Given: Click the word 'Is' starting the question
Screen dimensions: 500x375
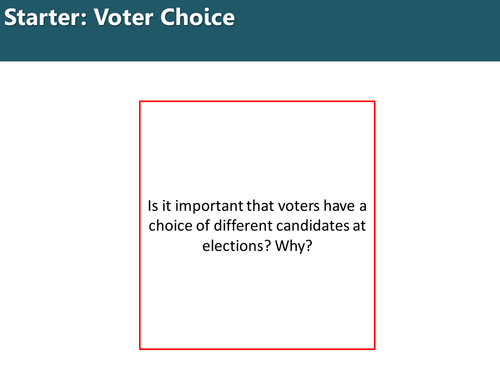Looking at the screenshot, I should click(153, 206).
